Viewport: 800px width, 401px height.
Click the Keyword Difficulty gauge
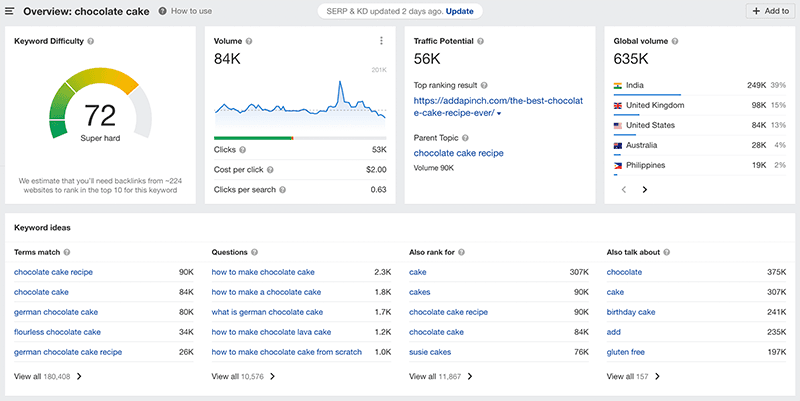101,105
